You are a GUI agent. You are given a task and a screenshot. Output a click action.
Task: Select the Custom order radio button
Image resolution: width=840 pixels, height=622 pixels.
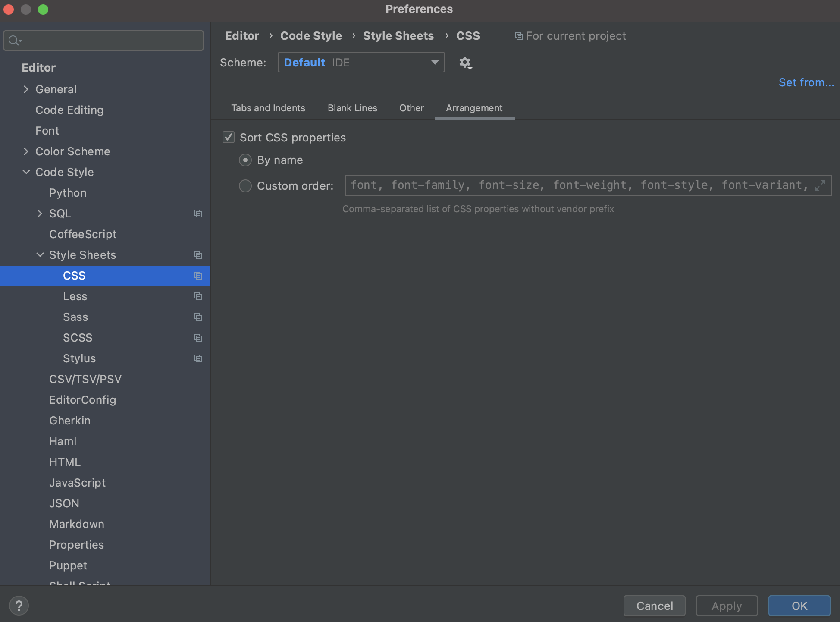click(245, 186)
